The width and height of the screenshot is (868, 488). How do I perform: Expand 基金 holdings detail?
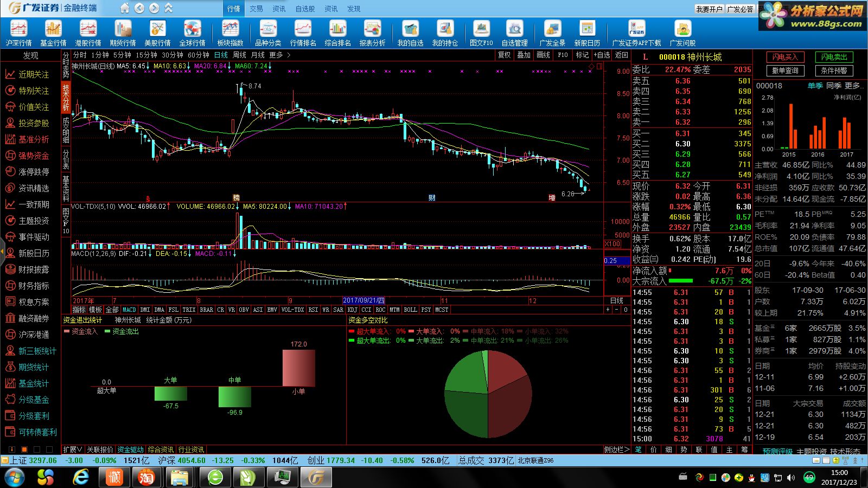tap(764, 328)
